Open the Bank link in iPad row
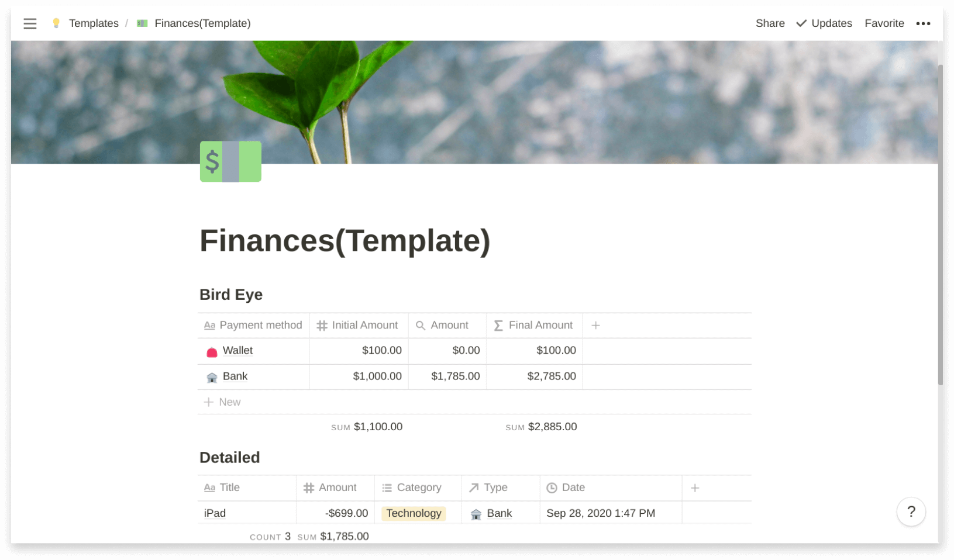The width and height of the screenshot is (954, 560). click(499, 513)
